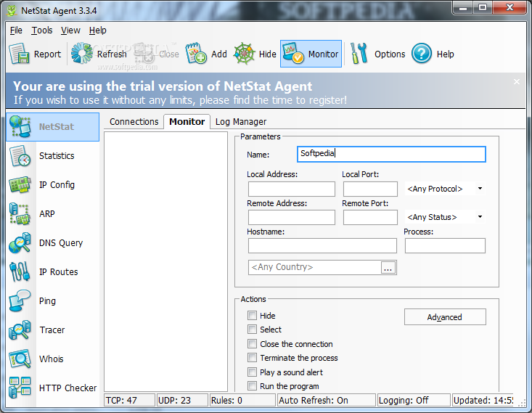Click Rules: 0 status bar entry
Viewport: 532px width, 413px height.
click(x=242, y=400)
